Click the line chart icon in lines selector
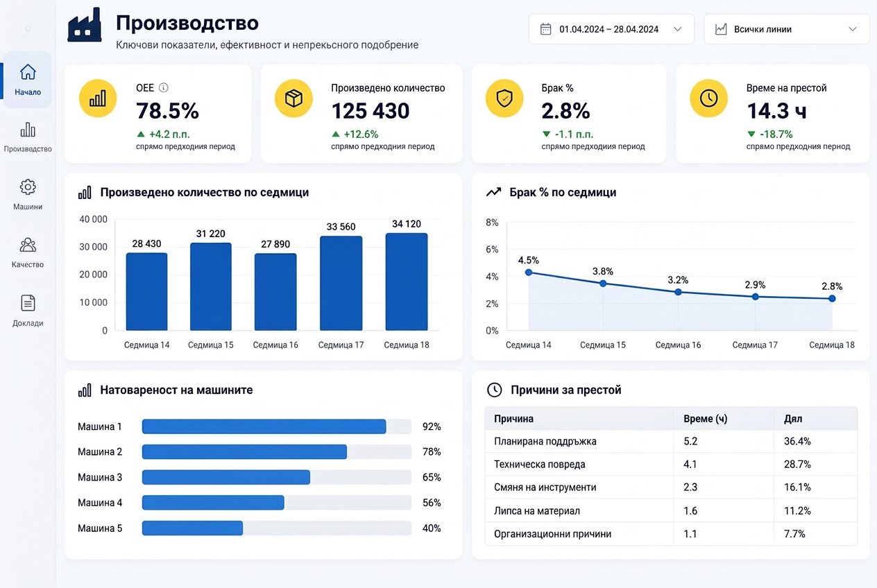The width and height of the screenshot is (877, 588). pyautogui.click(x=721, y=29)
